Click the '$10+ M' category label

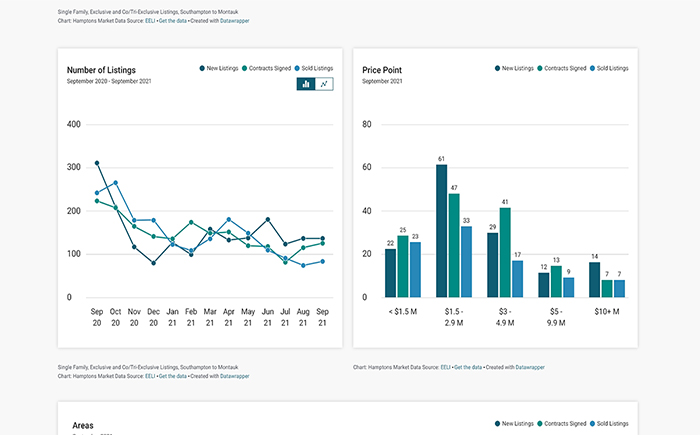[x=607, y=312]
